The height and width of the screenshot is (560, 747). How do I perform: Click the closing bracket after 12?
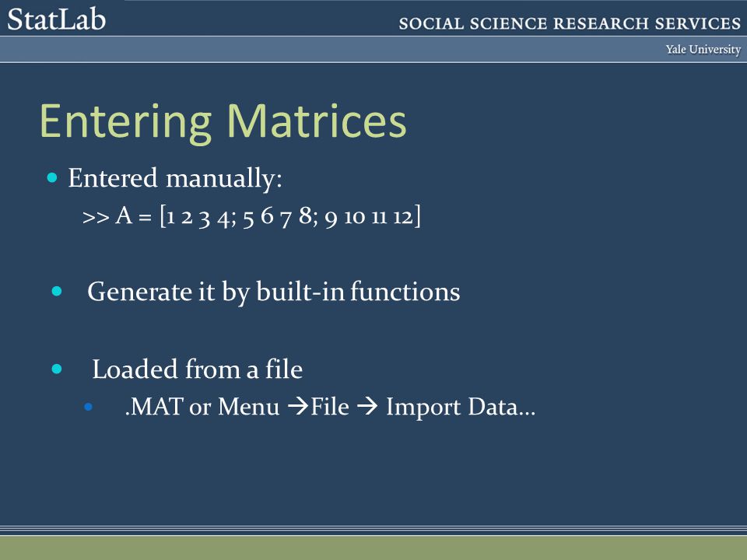[x=418, y=217]
